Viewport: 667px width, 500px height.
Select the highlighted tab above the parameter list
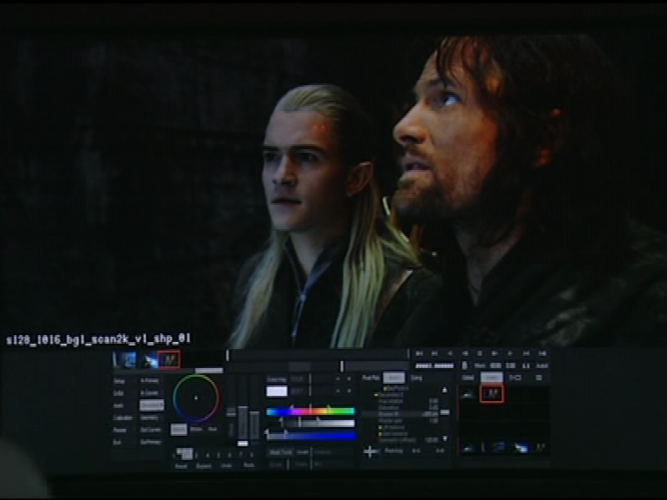point(394,378)
